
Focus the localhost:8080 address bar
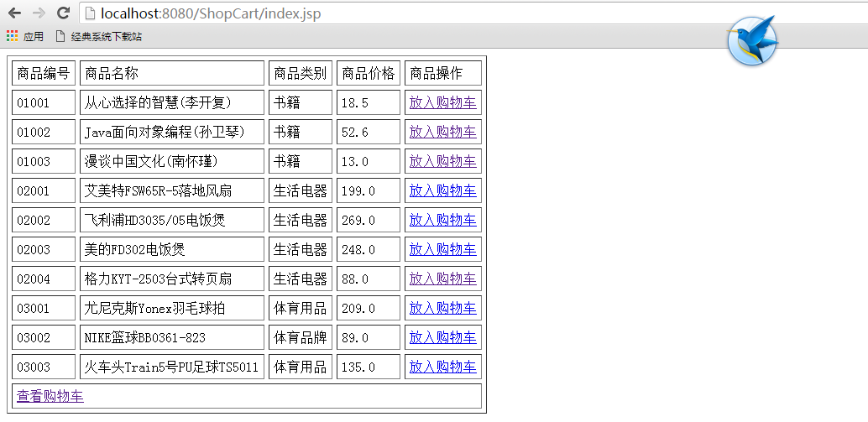pos(473,13)
